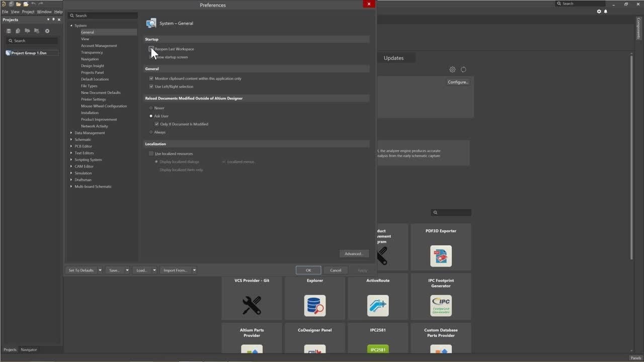This screenshot has width=644, height=362.
Task: Switch to the Navigator tab
Action: point(29,349)
